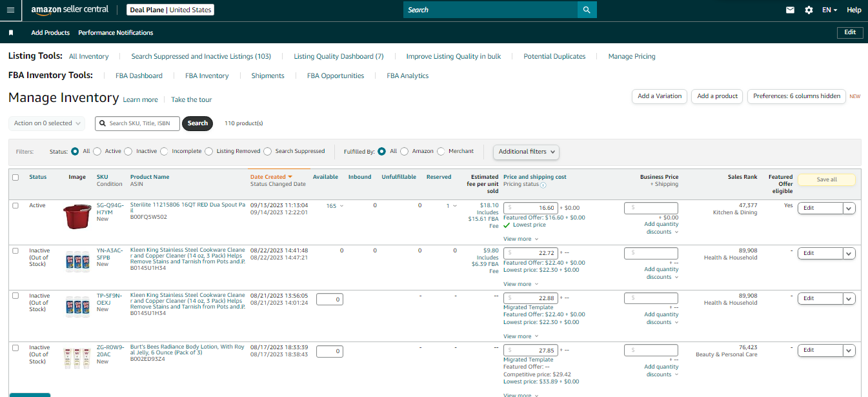Image resolution: width=868 pixels, height=397 pixels.
Task: Expand the Additional filters dropdown
Action: point(526,152)
